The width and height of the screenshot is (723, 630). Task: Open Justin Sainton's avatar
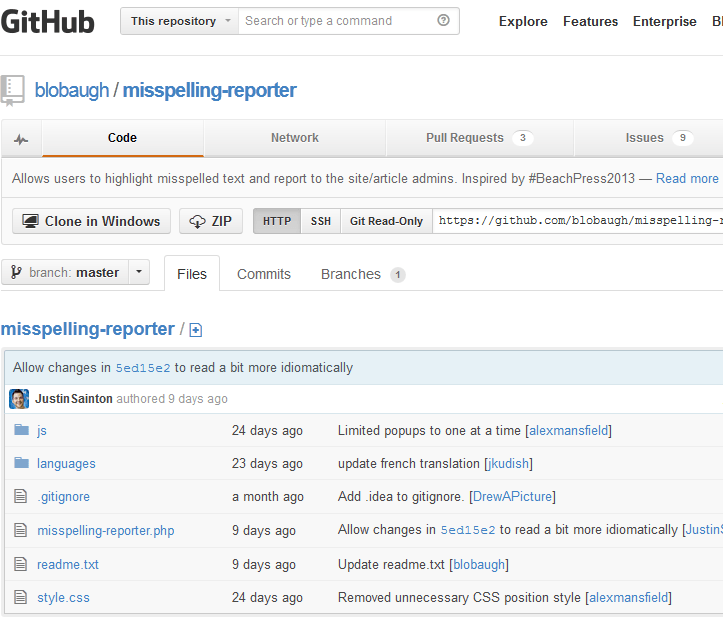pyautogui.click(x=19, y=399)
